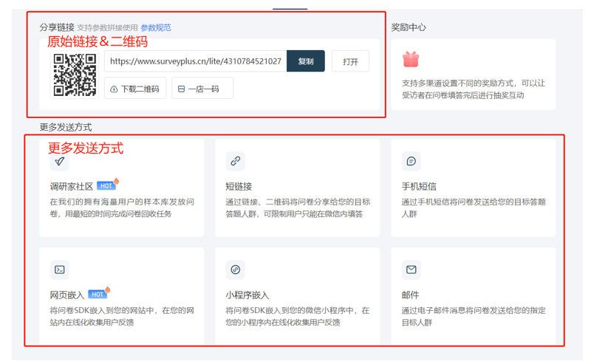This screenshot has height=364, width=591.
Task: Click the 小程序嵌入 SDK description text
Action: [298, 317]
